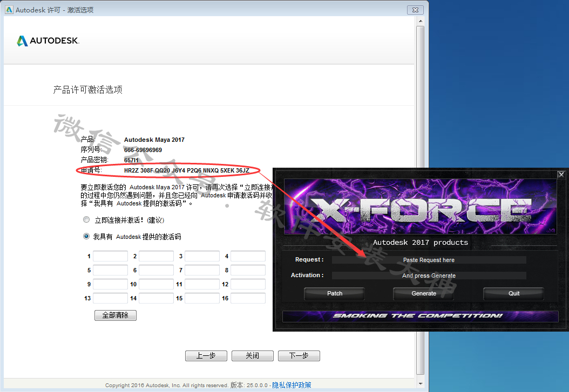The image size is (569, 392).
Task: Click the 全部清除 clear all button
Action: point(116,315)
